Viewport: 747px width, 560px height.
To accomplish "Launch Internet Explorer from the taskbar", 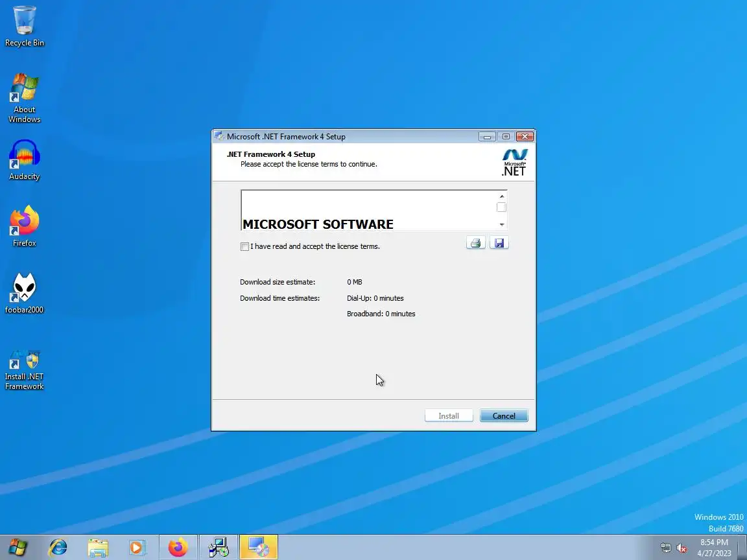I will (x=58, y=548).
